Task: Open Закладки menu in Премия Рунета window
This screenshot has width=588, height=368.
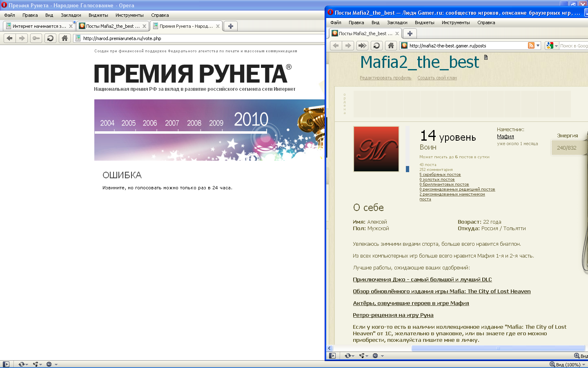Action: point(71,15)
